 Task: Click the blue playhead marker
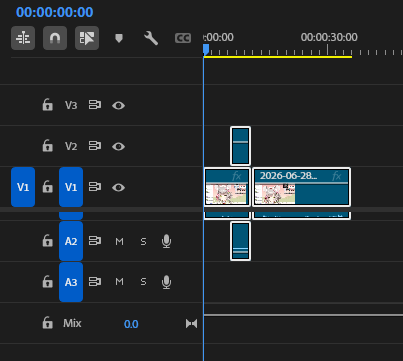(x=206, y=50)
